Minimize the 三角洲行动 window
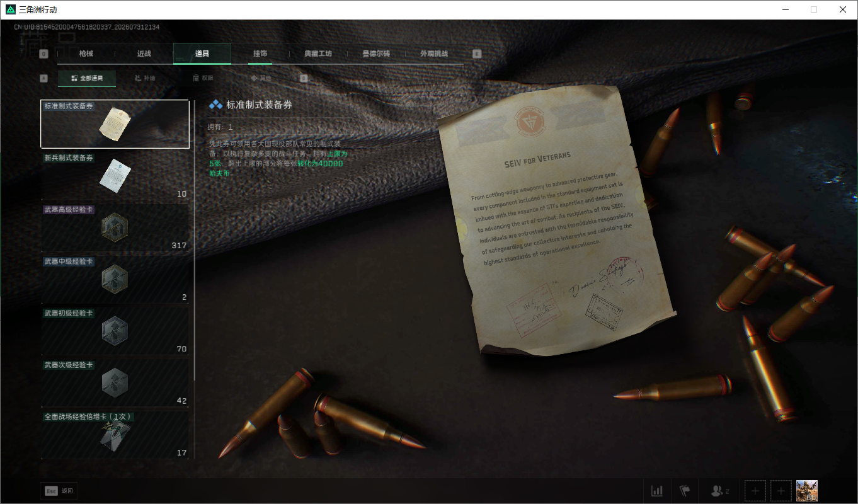This screenshot has height=504, width=858. click(785, 9)
